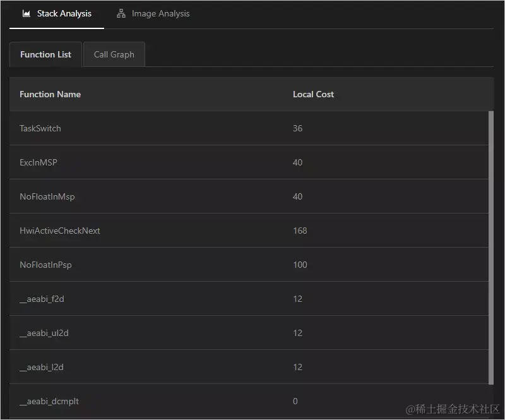
Task: Click the Stack Analysis chart icon
Action: click(x=26, y=13)
